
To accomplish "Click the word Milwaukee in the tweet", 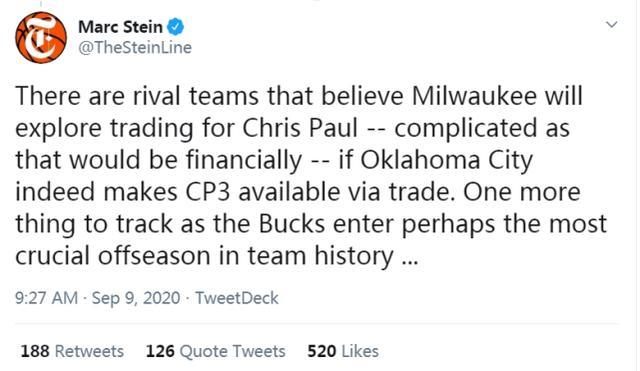I will coord(474,96).
